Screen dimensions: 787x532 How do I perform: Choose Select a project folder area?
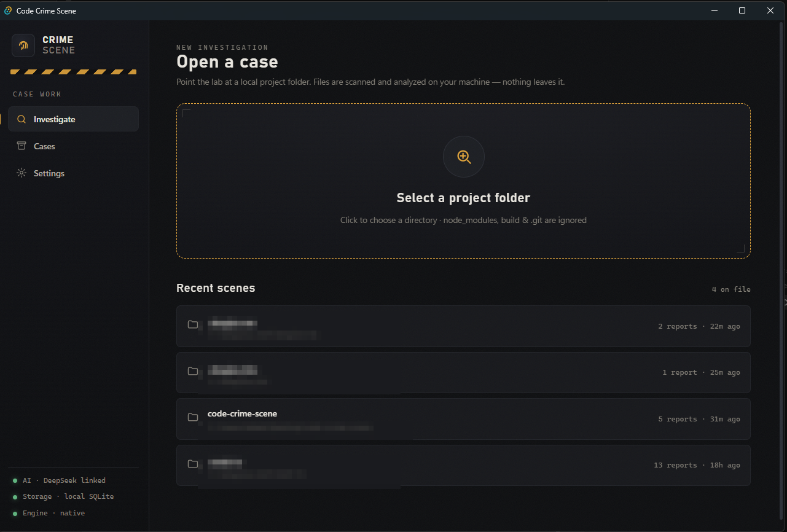pos(463,181)
